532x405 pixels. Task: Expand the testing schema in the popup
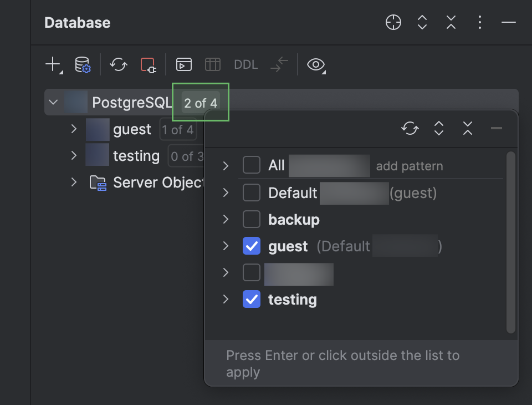pos(225,300)
